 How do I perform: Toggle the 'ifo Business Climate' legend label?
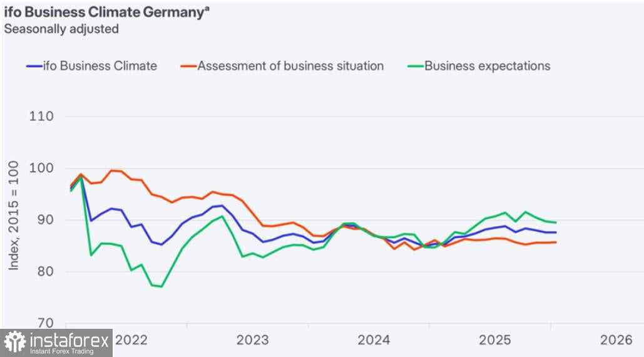pos(100,66)
